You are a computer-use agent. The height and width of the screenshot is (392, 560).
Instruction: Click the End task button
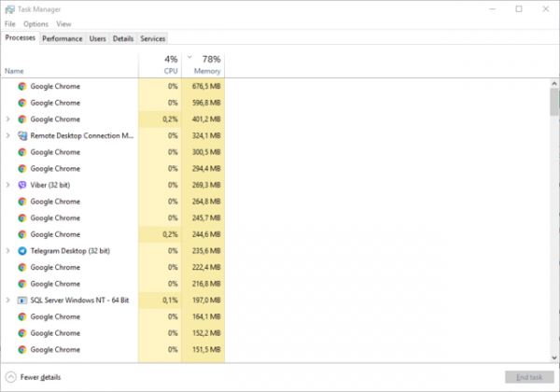point(529,377)
